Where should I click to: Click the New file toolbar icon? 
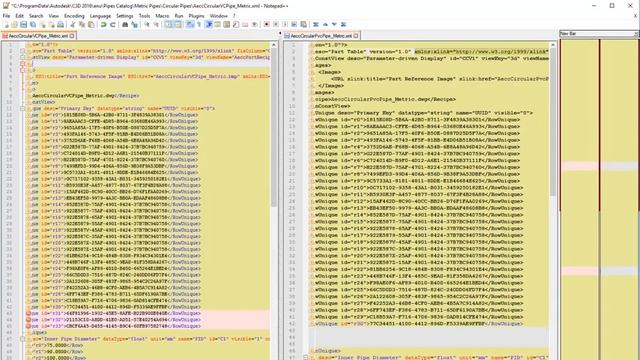pos(6,24)
